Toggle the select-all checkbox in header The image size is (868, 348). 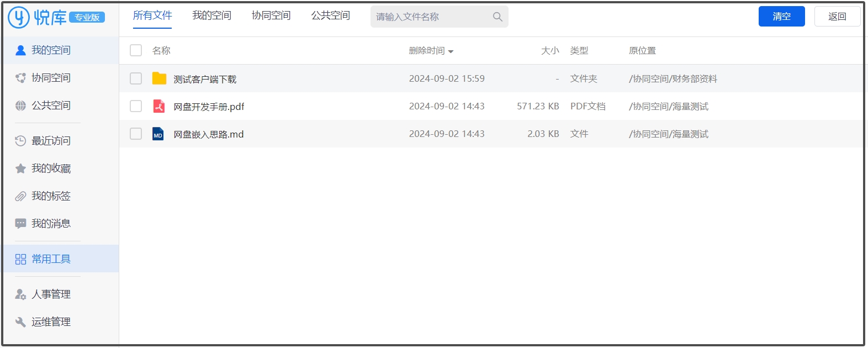(136, 50)
